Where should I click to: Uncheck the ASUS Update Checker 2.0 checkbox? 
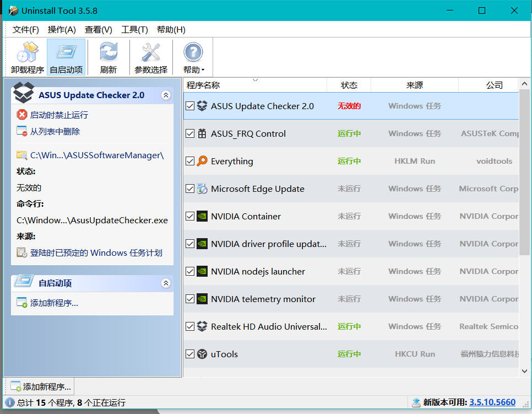190,106
